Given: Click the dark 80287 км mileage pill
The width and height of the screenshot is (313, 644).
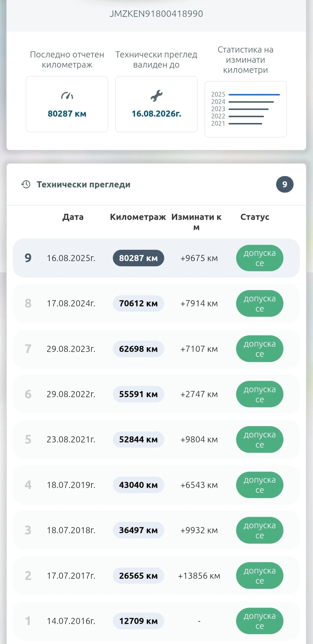Looking at the screenshot, I should (x=138, y=258).
